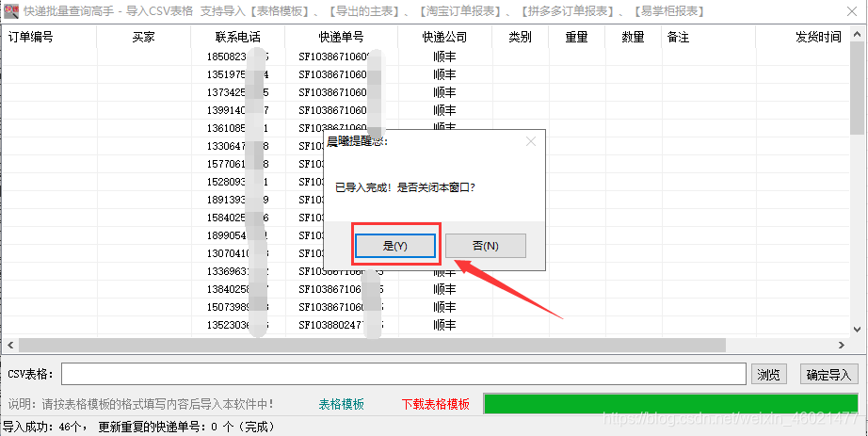Click the 快递单号 column header
Viewport: 868px width, 436px height.
[x=341, y=37]
